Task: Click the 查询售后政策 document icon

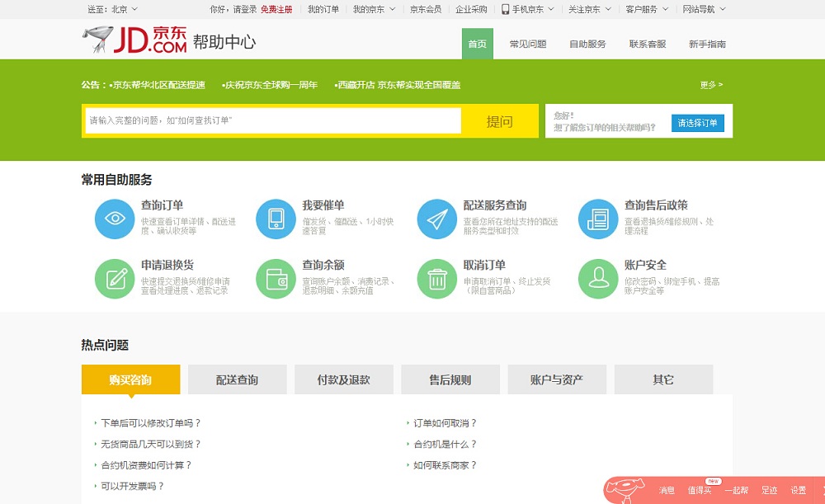Action: 597,219
